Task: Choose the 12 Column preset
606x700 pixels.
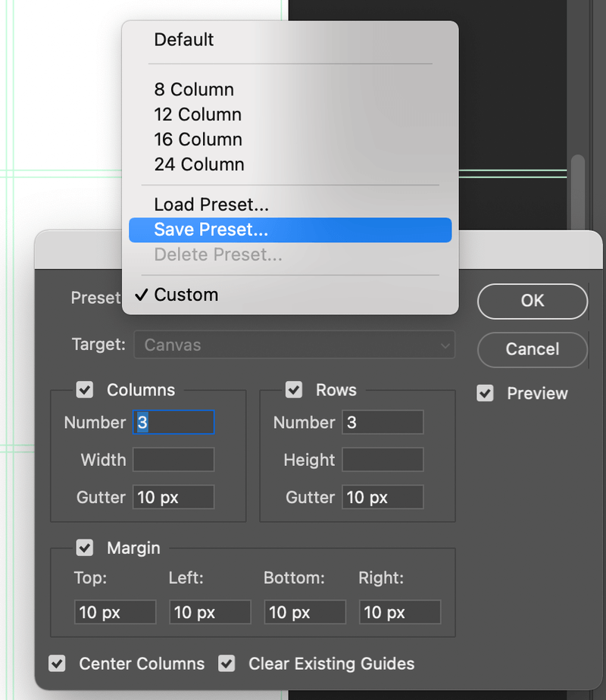Action: [198, 114]
